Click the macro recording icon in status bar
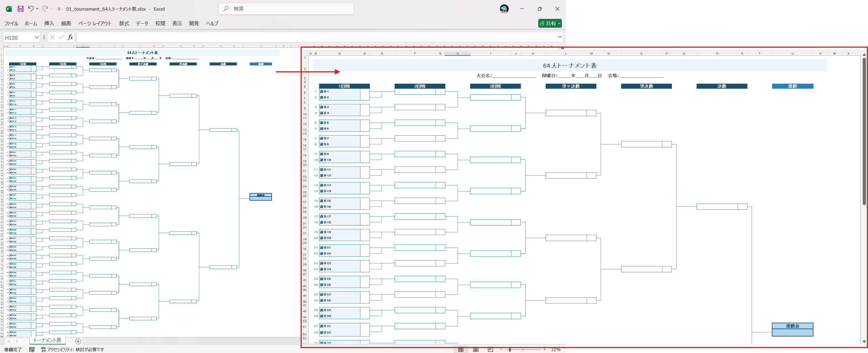868x353 pixels. click(32, 349)
